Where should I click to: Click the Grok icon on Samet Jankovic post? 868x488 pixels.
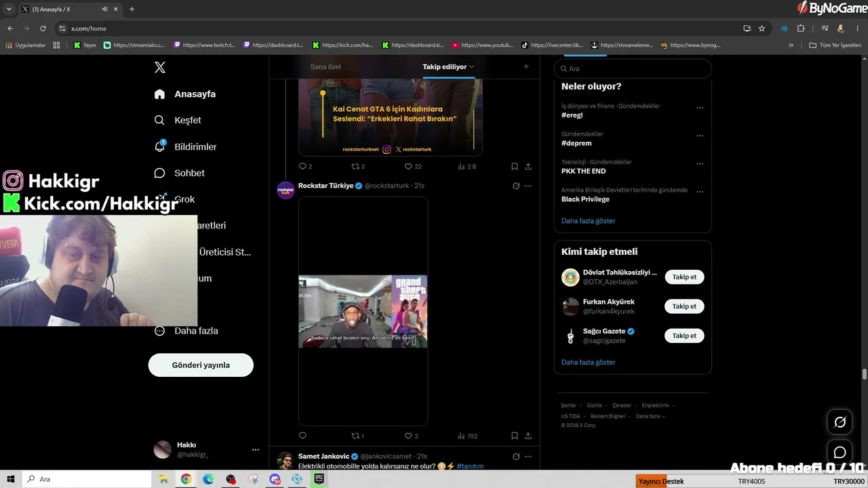tap(516, 457)
